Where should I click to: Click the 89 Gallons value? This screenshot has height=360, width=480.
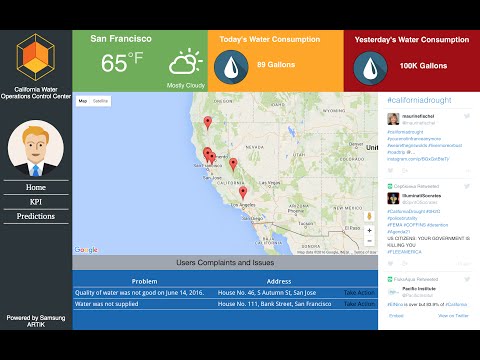click(276, 65)
